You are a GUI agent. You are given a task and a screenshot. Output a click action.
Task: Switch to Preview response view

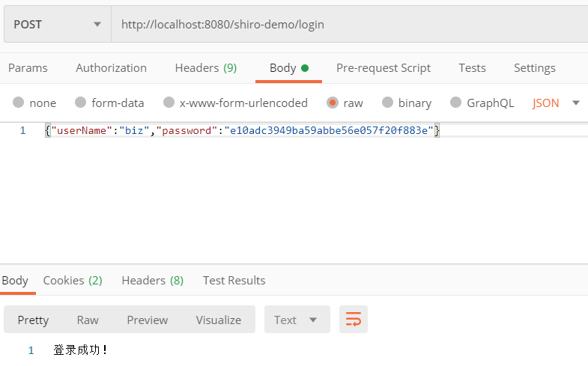point(147,320)
